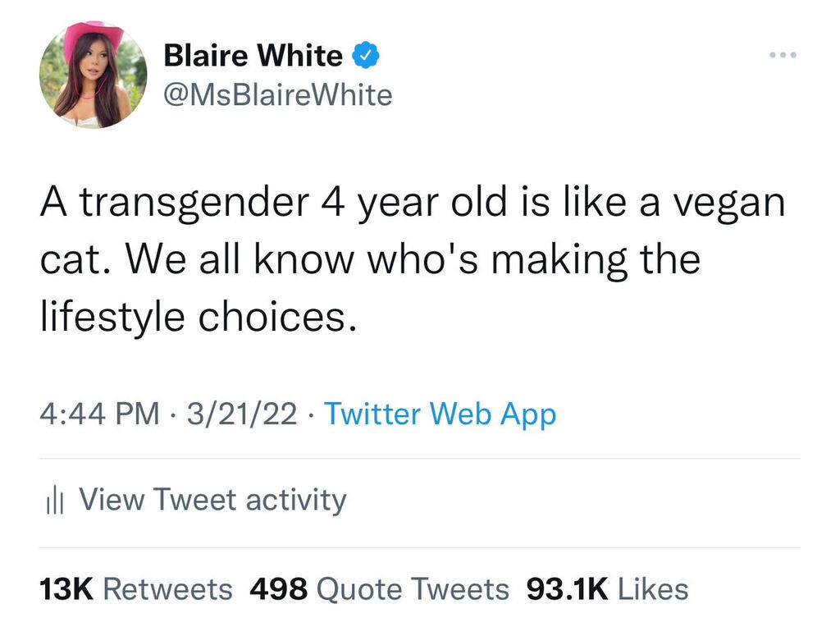The image size is (840, 627).
Task: Click the 3/21/22 date
Action: click(242, 414)
